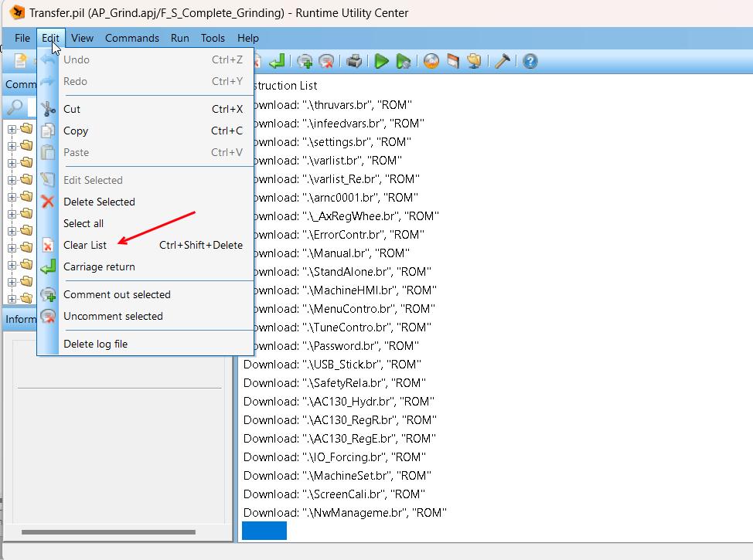Choose Cut in the Edit menu
This screenshot has width=753, height=560.
click(145, 109)
